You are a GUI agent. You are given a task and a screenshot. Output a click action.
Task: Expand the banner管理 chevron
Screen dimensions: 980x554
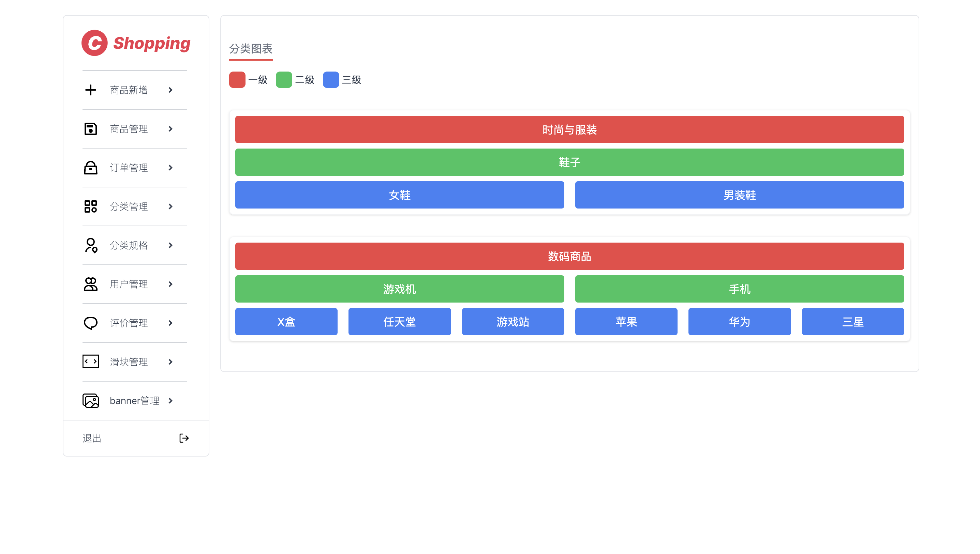(170, 401)
